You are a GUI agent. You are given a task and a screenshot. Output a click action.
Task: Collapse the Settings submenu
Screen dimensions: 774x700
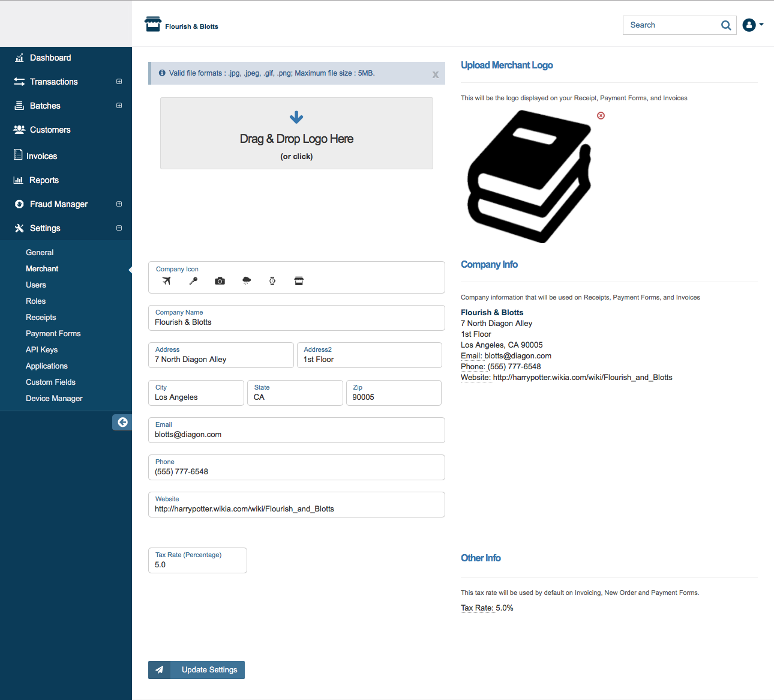[119, 228]
